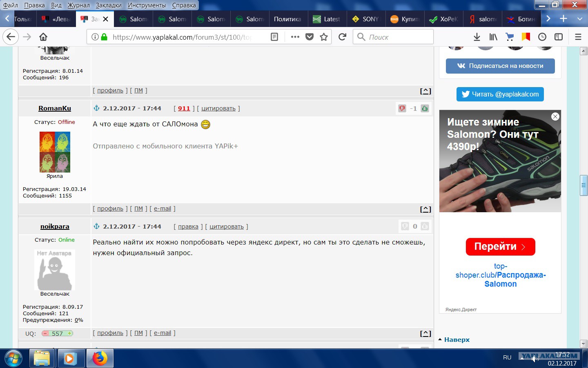The height and width of the screenshot is (368, 588).
Task: Show hidden tray icons arrow
Action: click(x=522, y=358)
